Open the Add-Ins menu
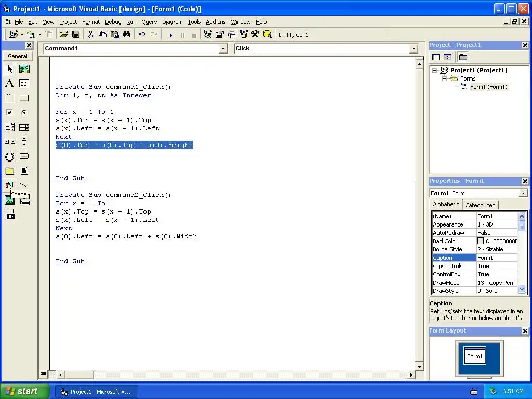Viewport: 532px width, 399px height. [x=216, y=22]
